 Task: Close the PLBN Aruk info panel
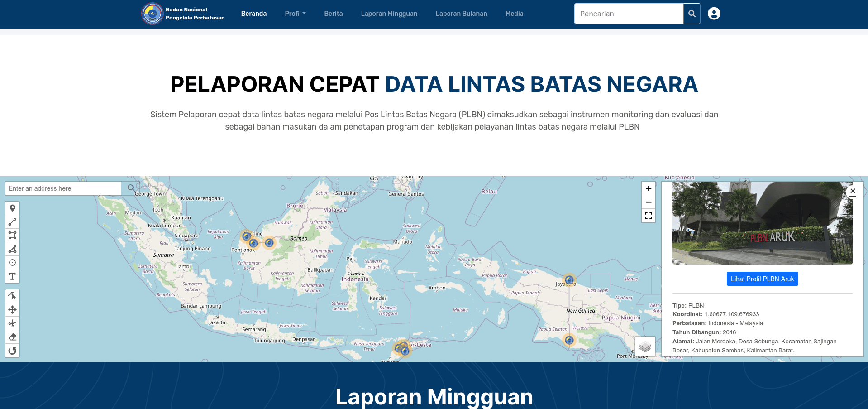click(853, 191)
